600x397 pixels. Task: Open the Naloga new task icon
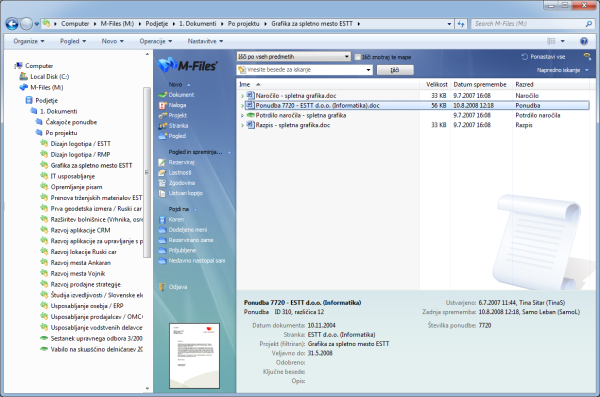click(x=162, y=105)
